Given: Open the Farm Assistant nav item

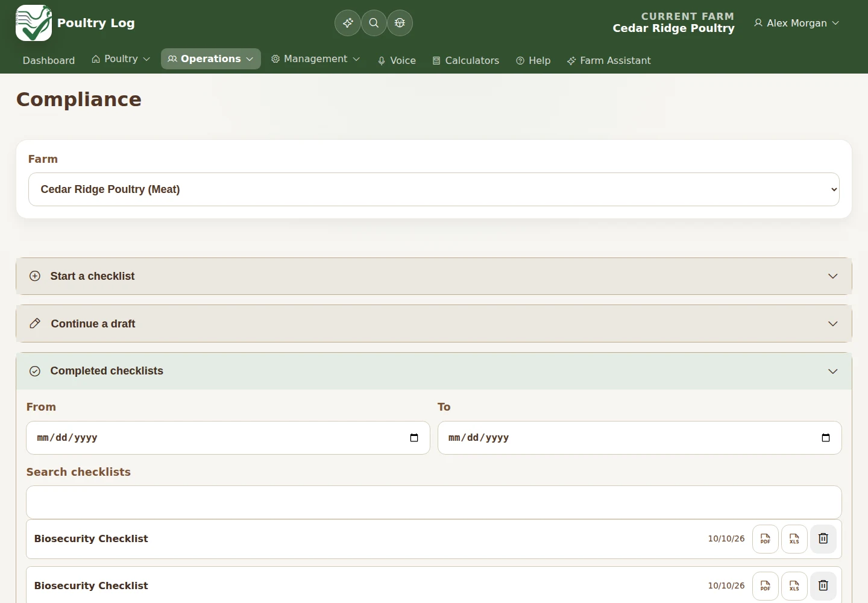Looking at the screenshot, I should [609, 60].
